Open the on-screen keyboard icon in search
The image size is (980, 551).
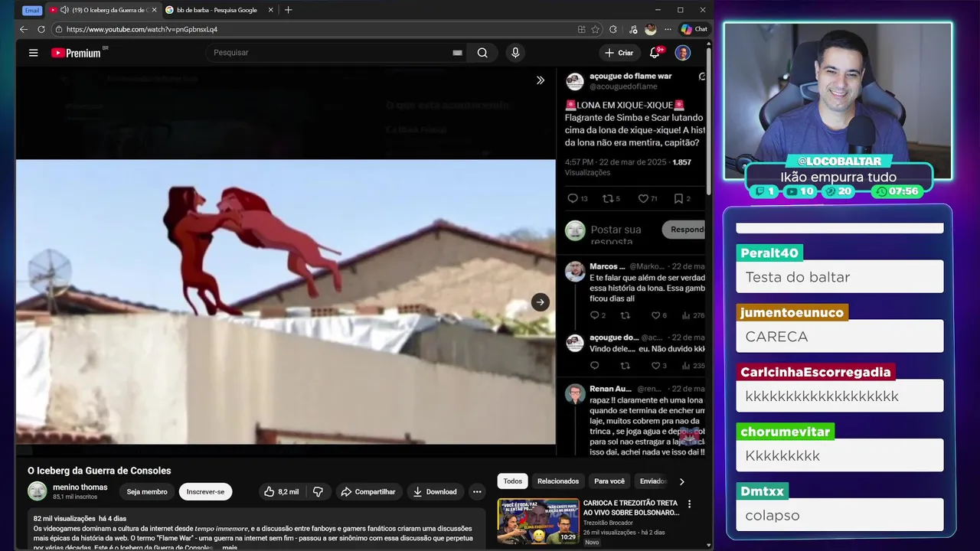[x=457, y=53]
